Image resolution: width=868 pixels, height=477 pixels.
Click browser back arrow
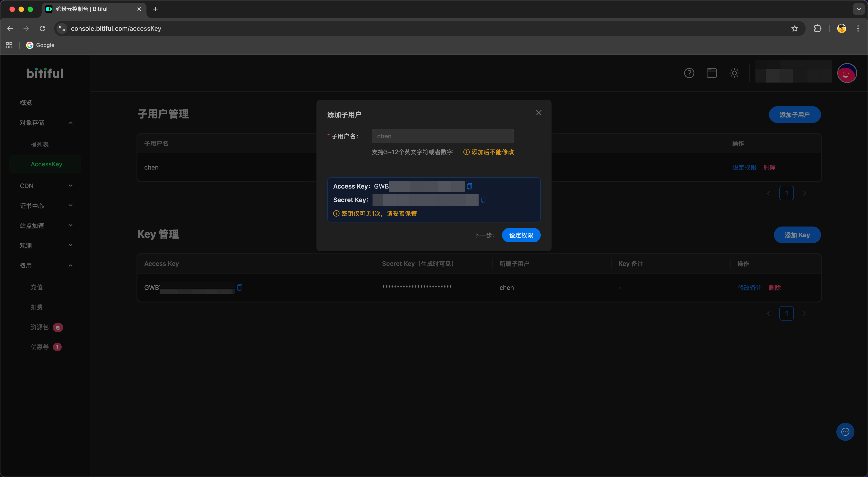click(10, 28)
